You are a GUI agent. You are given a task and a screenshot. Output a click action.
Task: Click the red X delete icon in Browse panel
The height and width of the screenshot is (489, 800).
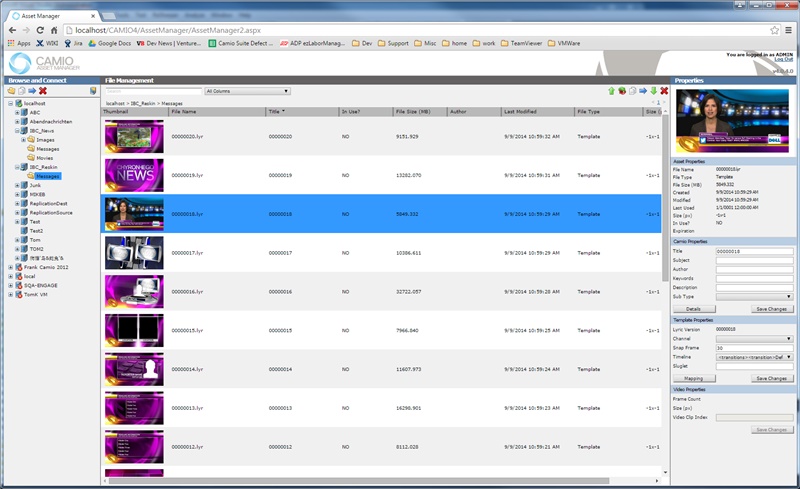click(43, 91)
